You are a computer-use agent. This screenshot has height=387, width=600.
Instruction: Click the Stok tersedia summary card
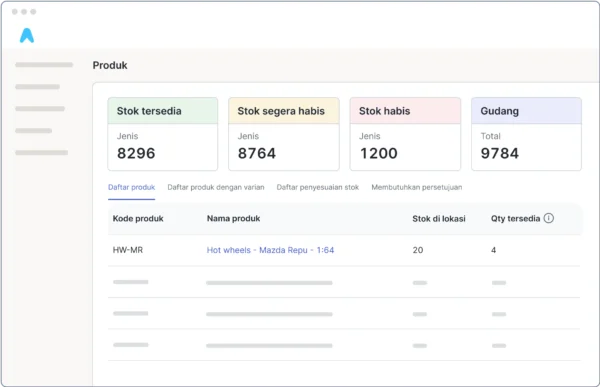pos(163,134)
